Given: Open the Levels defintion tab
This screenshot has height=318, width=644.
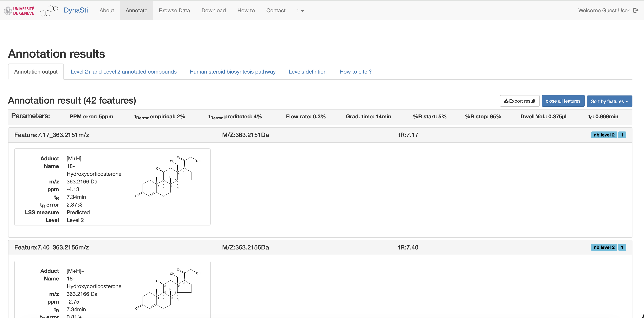Looking at the screenshot, I should coord(308,72).
